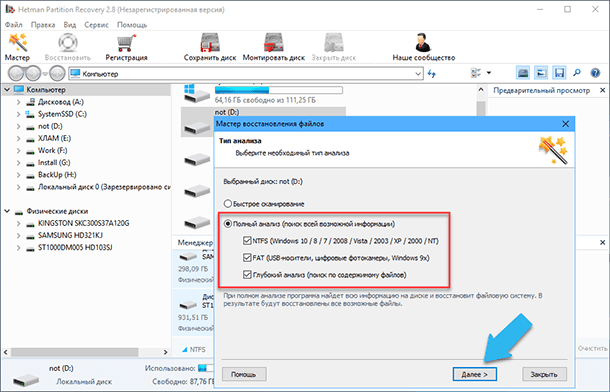The width and height of the screenshot is (610, 392).
Task: Close the Предварительный просмотр panel
Action: (x=602, y=90)
